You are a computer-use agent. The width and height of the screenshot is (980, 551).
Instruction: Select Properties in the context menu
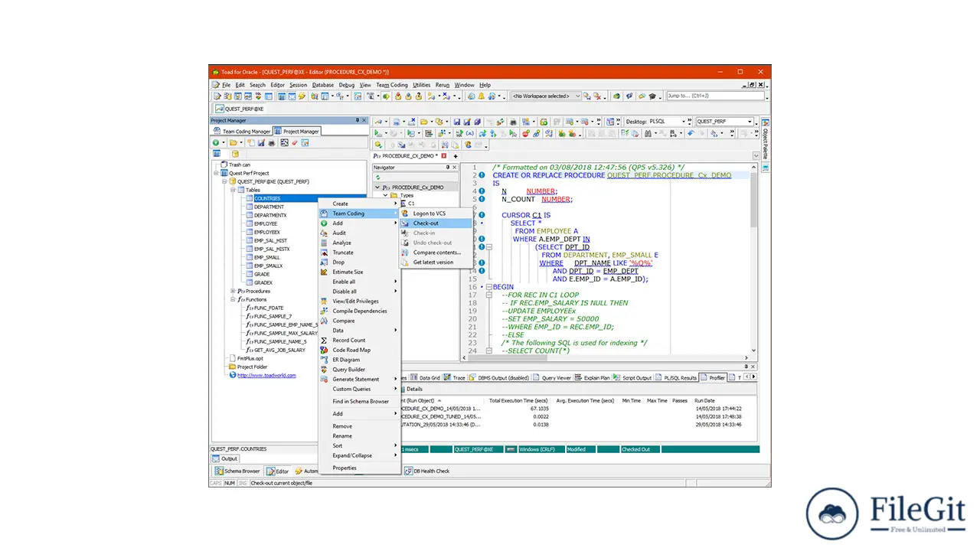tap(345, 468)
